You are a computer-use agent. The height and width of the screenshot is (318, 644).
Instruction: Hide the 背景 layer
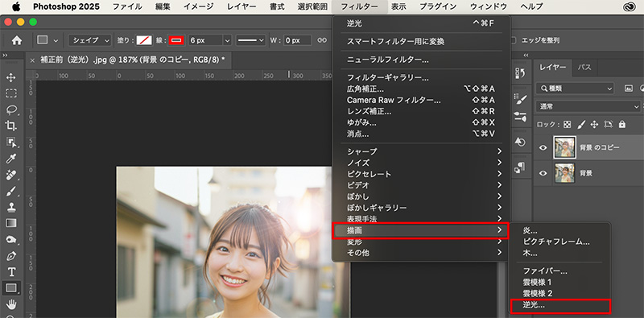pyautogui.click(x=543, y=173)
